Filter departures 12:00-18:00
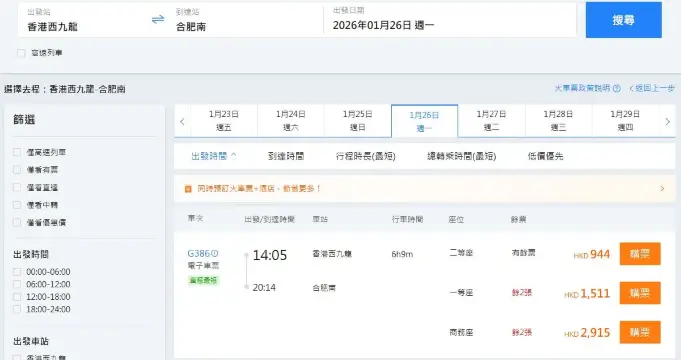681x360 pixels. [17, 297]
